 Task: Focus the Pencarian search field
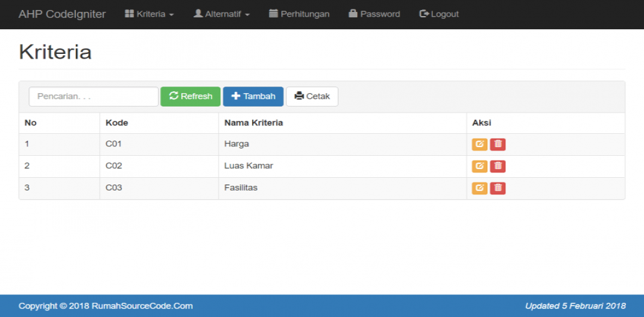(x=93, y=97)
